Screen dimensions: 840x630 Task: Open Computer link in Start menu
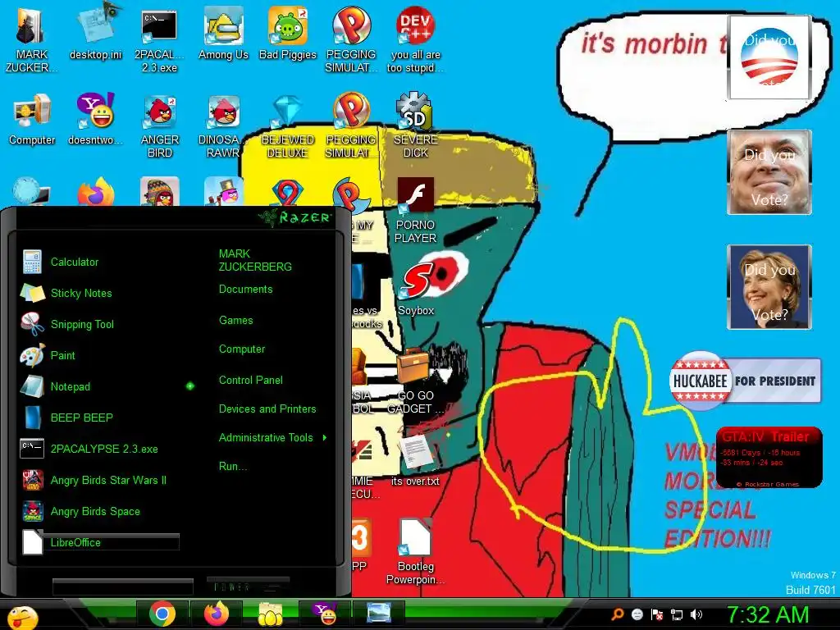point(242,349)
